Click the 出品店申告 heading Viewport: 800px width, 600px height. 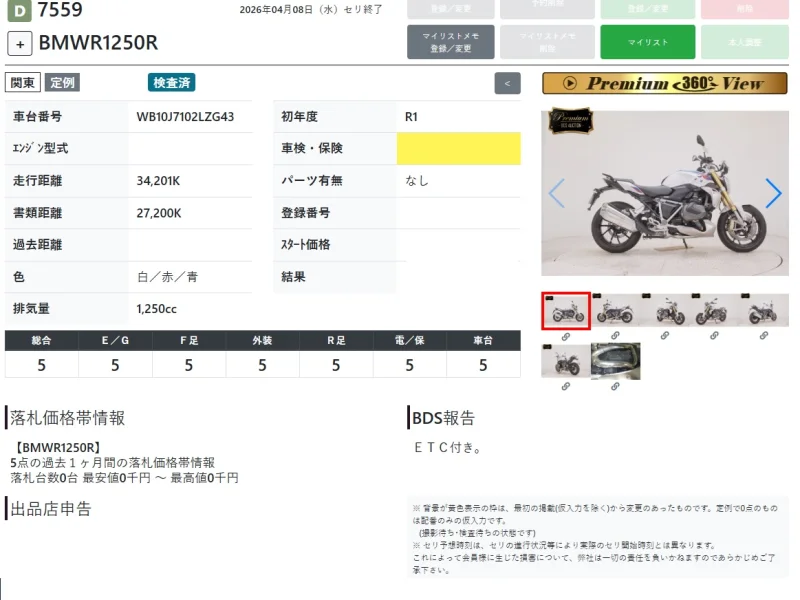click(x=51, y=509)
